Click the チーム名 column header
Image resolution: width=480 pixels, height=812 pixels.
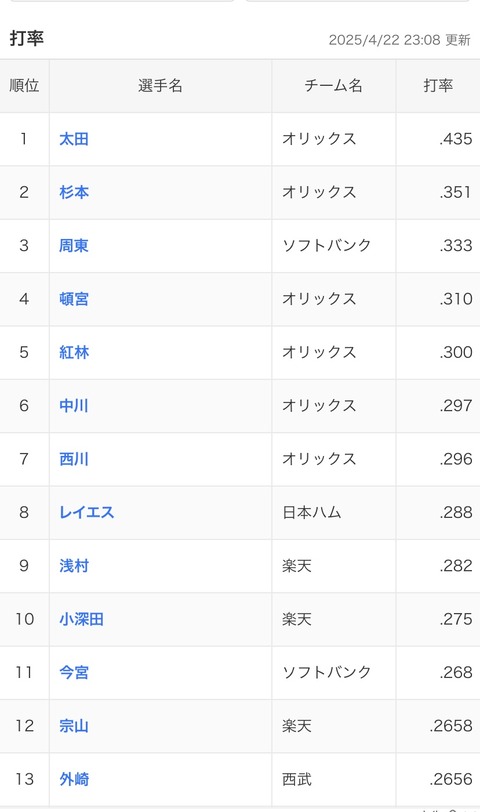click(333, 85)
